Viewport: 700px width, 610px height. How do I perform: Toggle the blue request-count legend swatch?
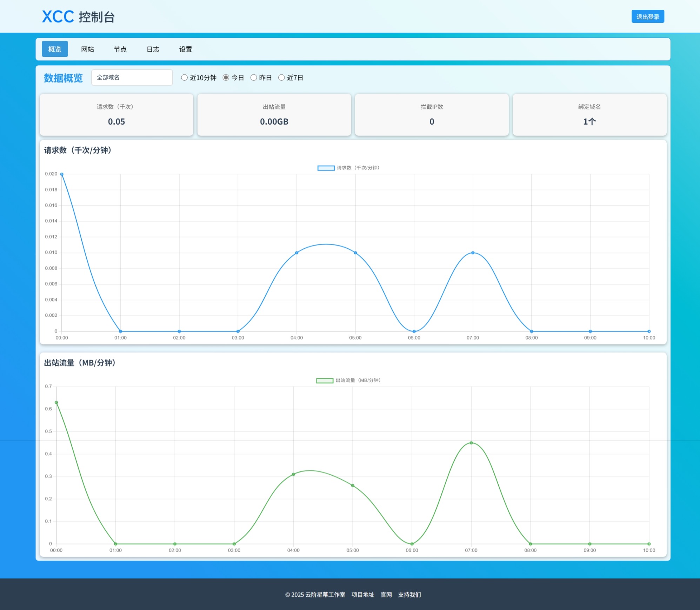326,168
